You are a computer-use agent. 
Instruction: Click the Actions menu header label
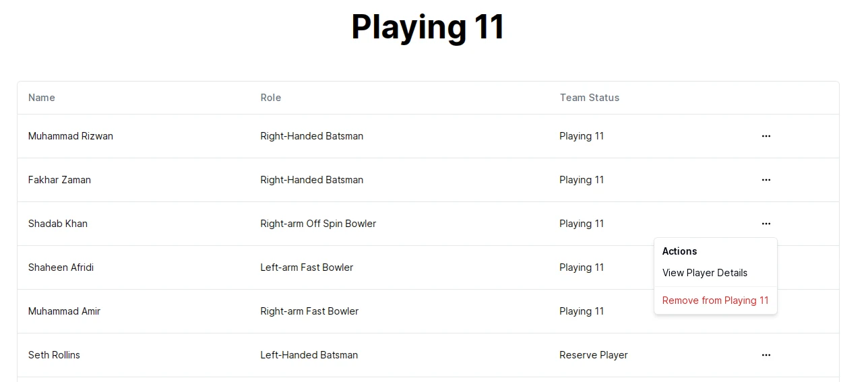679,251
